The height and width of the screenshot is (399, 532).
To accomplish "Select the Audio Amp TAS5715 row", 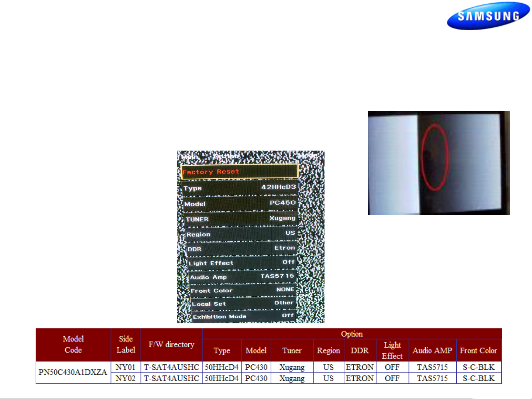I will click(243, 277).
